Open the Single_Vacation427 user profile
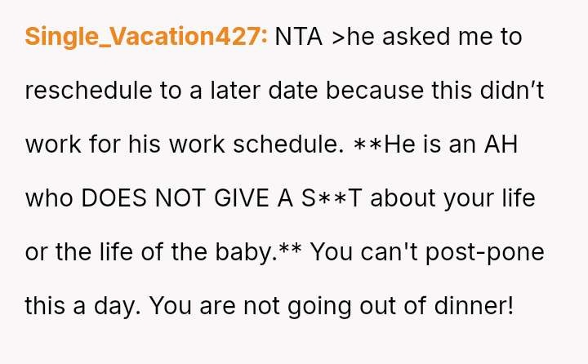This screenshot has height=364, width=588. pyautogui.click(x=146, y=37)
